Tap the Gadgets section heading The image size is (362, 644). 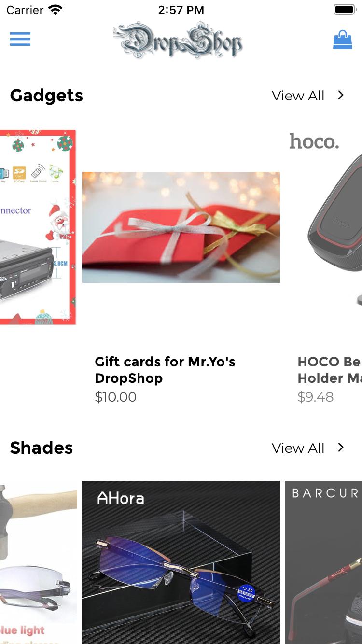(x=46, y=96)
